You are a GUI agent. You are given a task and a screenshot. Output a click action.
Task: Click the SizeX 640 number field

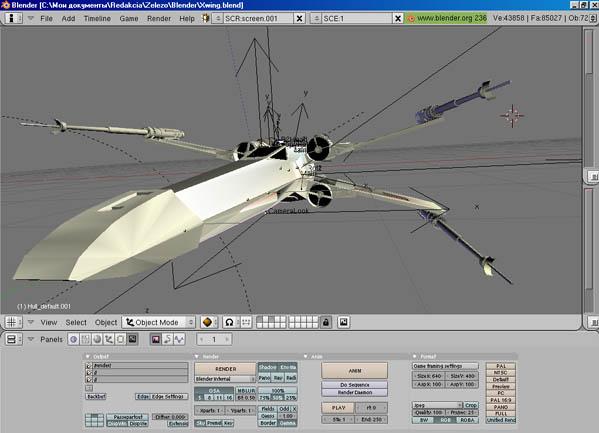429,376
